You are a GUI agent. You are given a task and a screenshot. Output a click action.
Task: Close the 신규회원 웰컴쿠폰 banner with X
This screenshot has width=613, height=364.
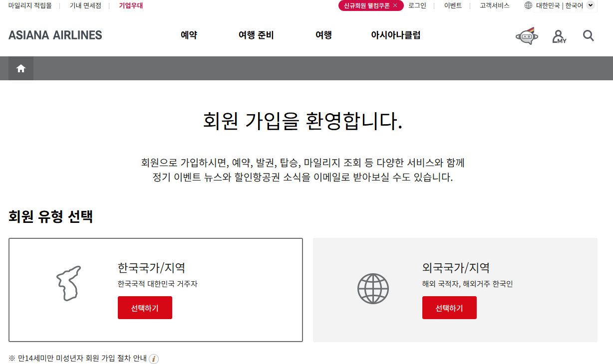coord(395,5)
